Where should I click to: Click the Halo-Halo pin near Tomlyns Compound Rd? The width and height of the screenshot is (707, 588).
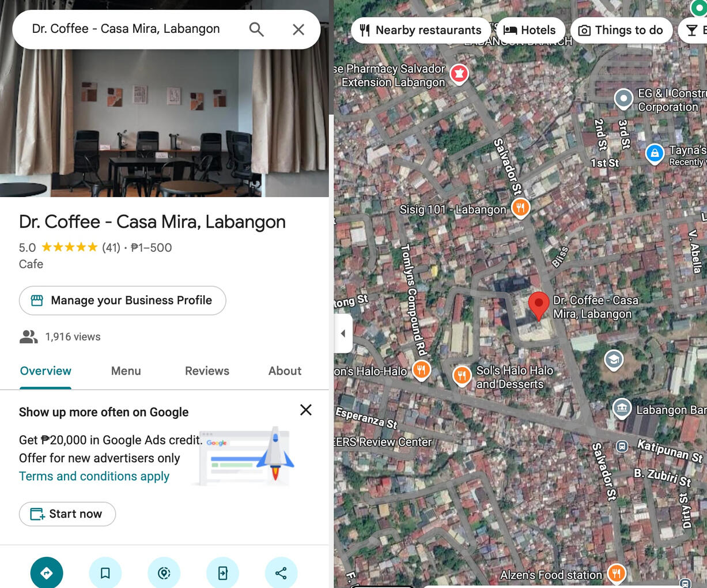[x=422, y=370]
